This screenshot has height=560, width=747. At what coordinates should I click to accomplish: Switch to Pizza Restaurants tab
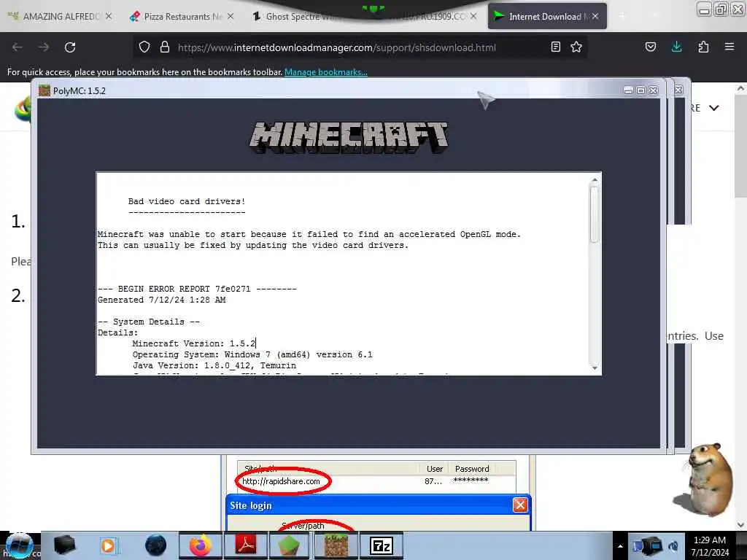[x=181, y=17]
